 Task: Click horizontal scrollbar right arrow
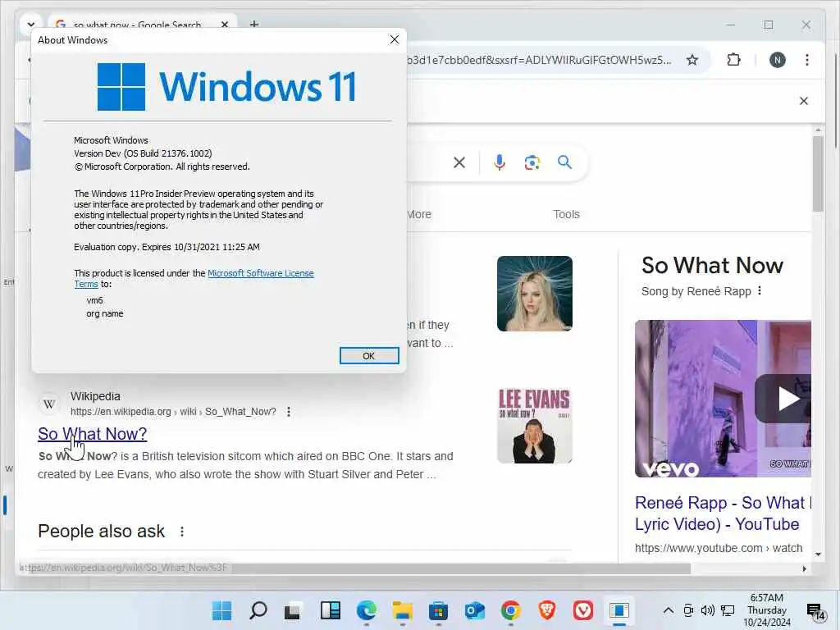pos(804,568)
